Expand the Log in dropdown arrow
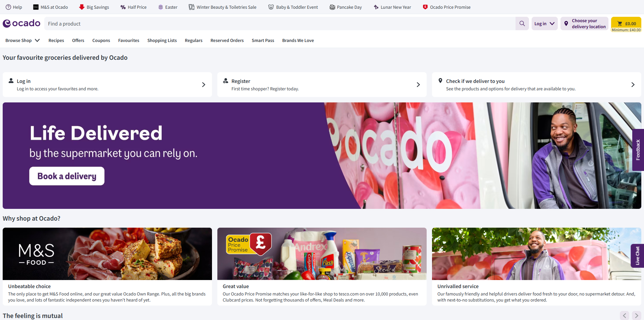 click(x=551, y=24)
